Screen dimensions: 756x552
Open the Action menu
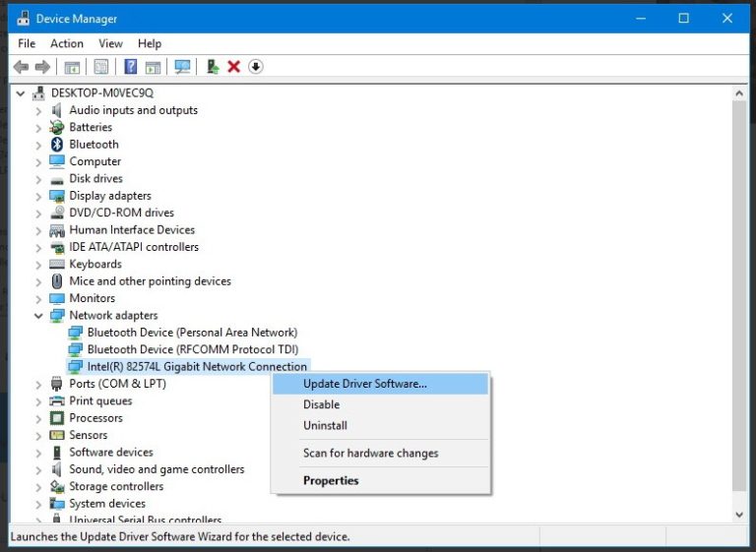point(67,43)
